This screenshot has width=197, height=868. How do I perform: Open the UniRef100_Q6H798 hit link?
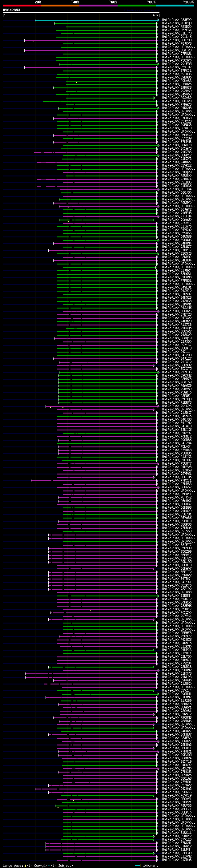[177, 40]
